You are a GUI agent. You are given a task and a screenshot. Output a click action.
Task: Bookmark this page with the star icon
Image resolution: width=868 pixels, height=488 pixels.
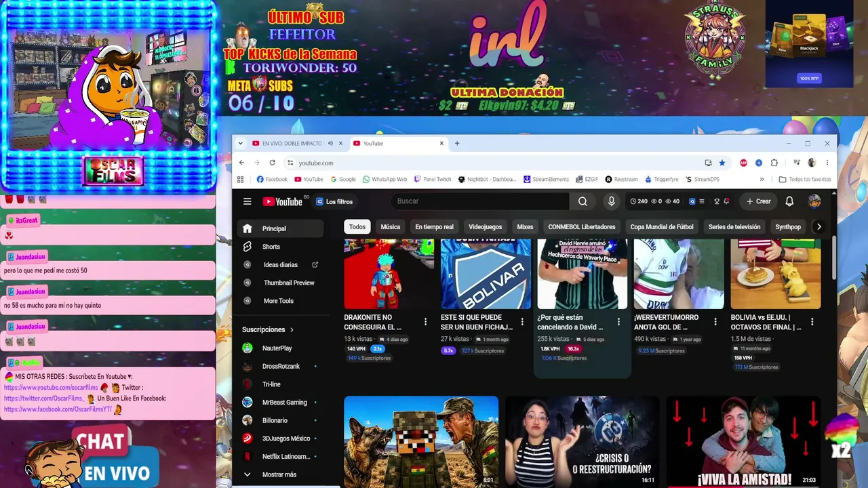[x=722, y=163]
